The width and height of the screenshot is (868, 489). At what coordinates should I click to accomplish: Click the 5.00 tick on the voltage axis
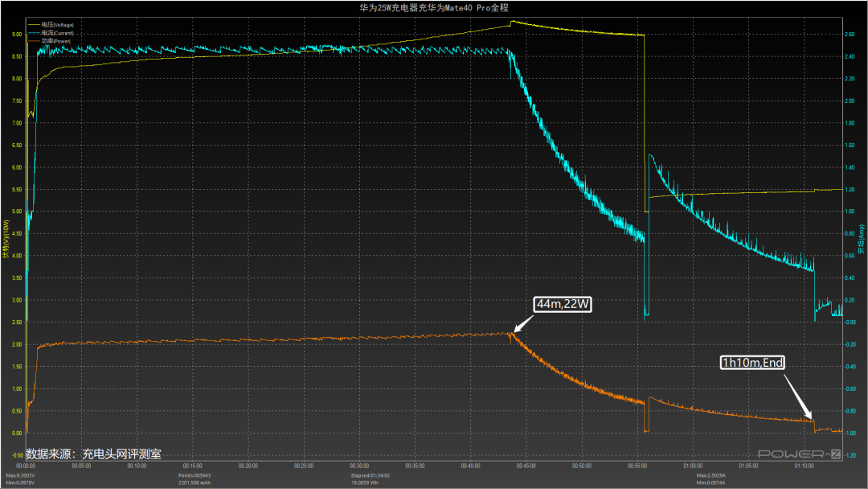[x=17, y=212]
